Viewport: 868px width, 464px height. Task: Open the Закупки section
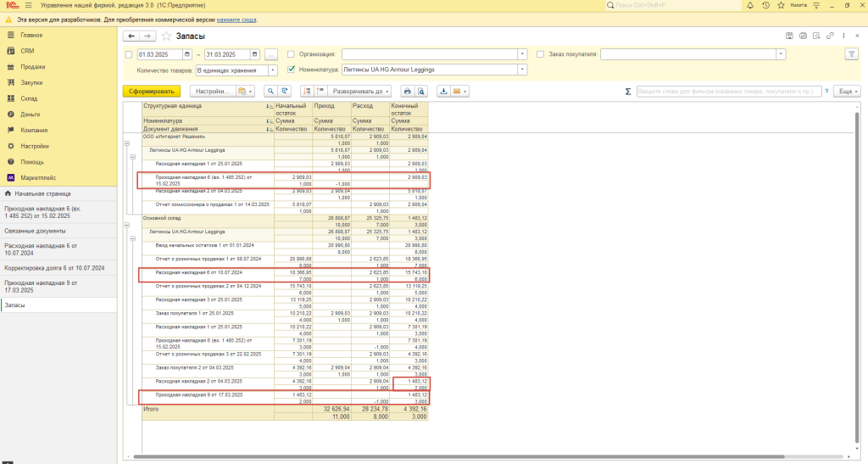click(x=58, y=82)
